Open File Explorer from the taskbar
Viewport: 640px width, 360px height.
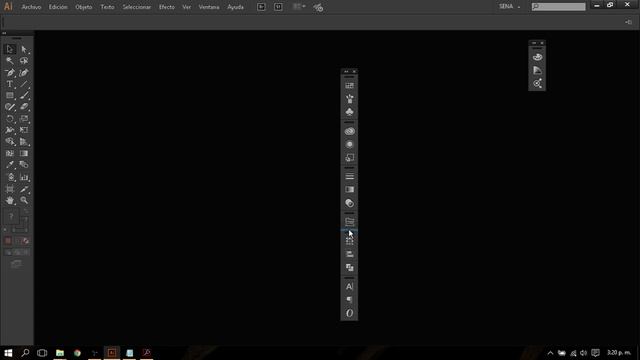[x=60, y=353]
